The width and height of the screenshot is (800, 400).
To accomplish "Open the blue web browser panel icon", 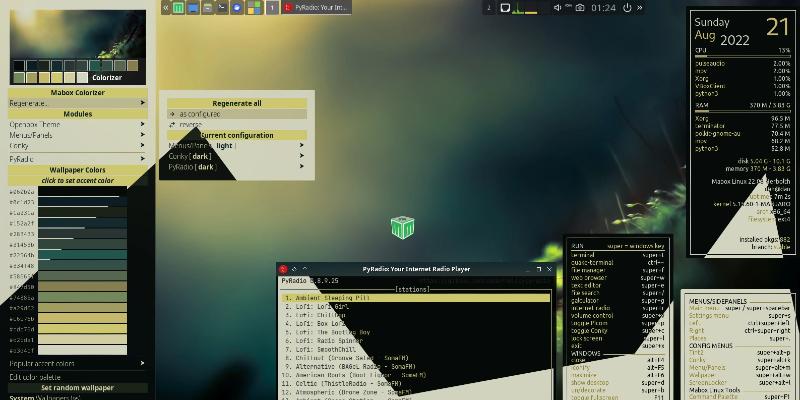I will point(236,8).
